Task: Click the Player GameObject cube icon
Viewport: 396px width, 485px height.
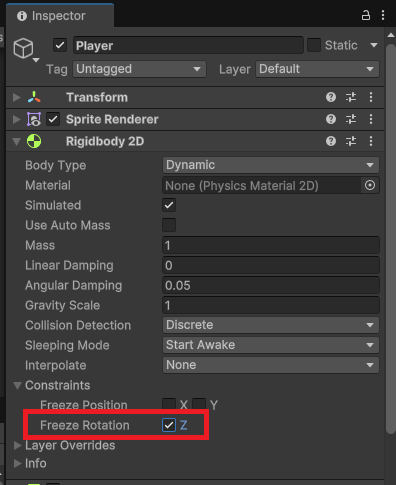Action: (23, 48)
